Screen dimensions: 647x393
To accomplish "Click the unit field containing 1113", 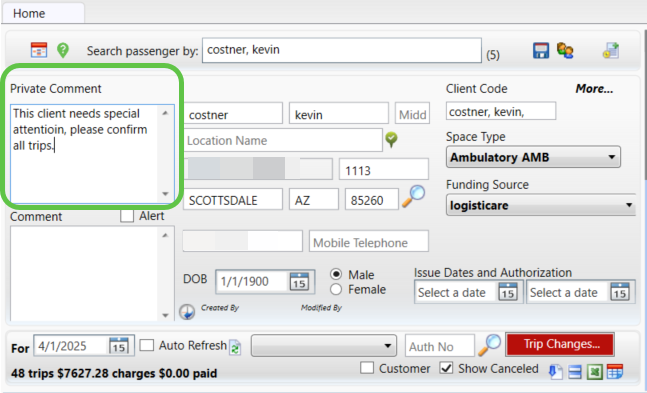I will (384, 169).
